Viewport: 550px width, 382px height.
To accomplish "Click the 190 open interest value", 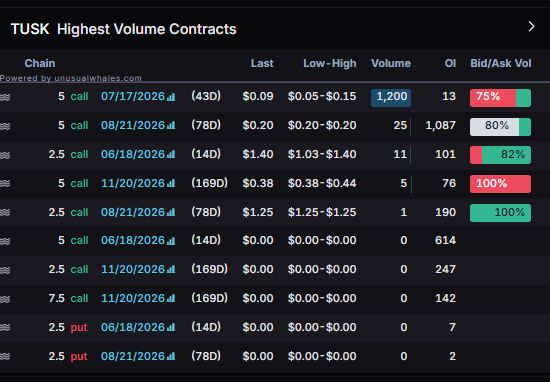I will coord(445,212).
